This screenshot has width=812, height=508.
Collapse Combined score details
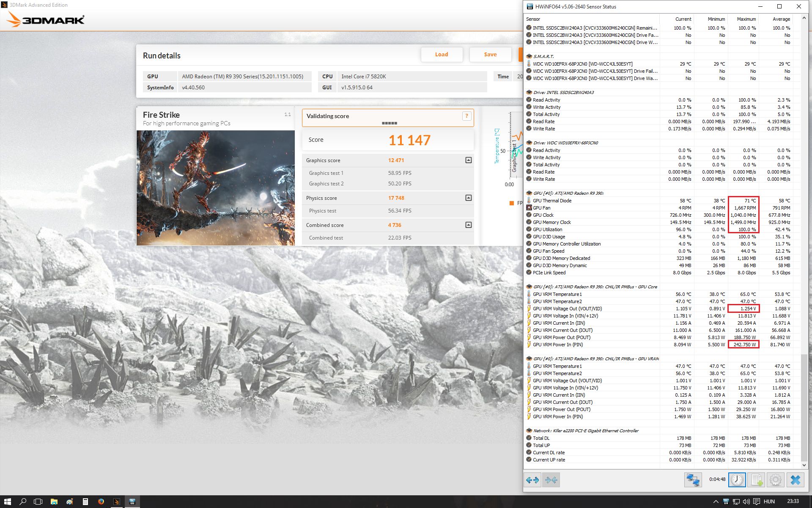[x=469, y=225]
